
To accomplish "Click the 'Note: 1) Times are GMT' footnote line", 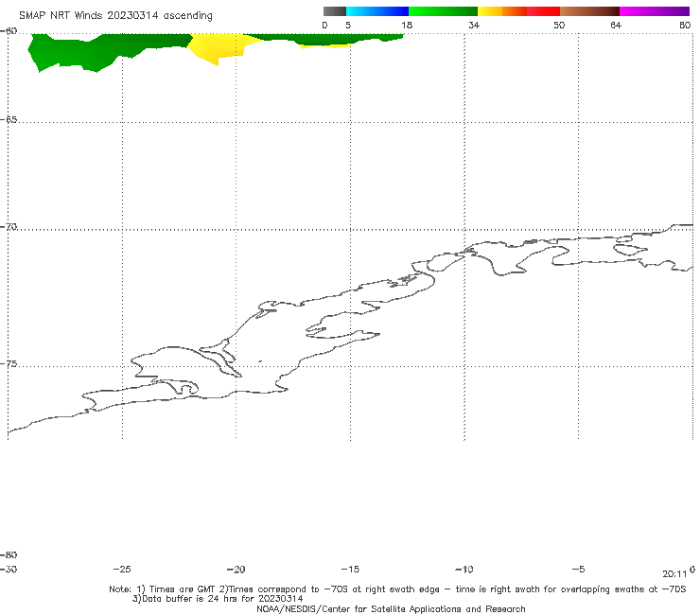I will click(x=397, y=589).
